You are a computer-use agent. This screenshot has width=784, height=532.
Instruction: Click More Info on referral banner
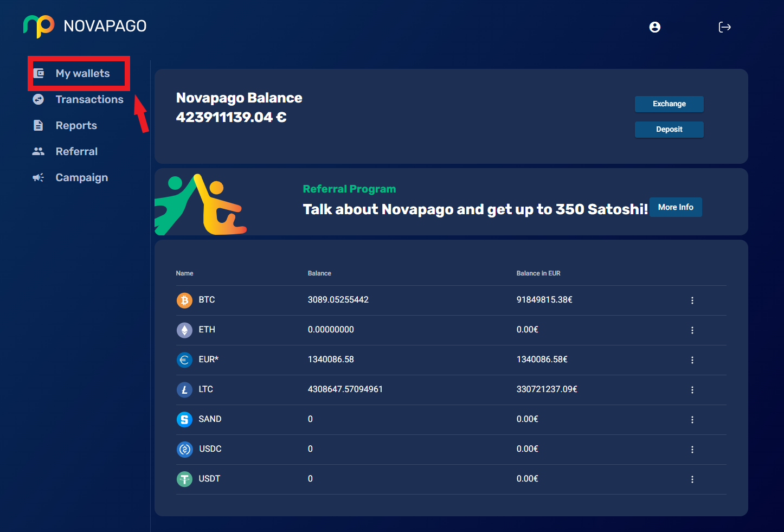point(675,207)
